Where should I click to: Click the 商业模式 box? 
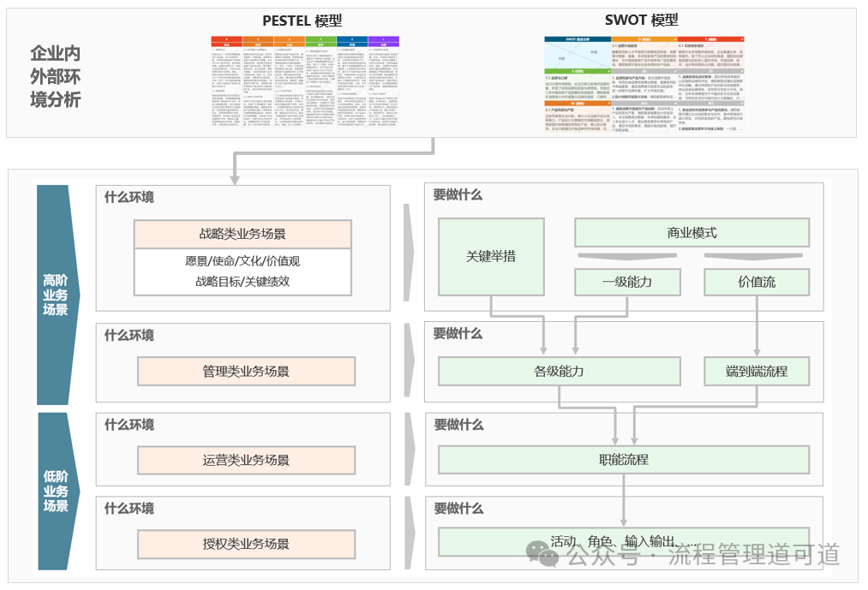click(691, 232)
